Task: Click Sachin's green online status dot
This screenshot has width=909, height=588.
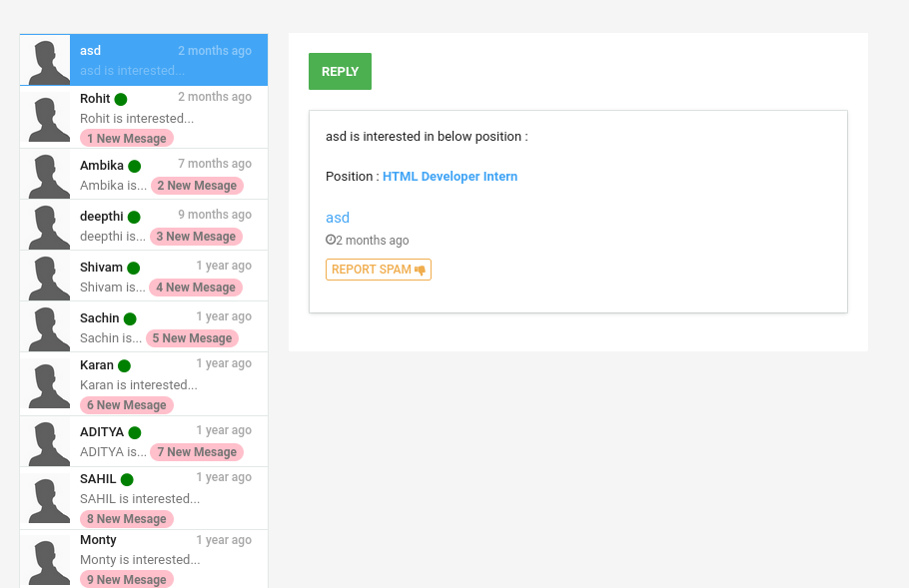Action: click(129, 318)
